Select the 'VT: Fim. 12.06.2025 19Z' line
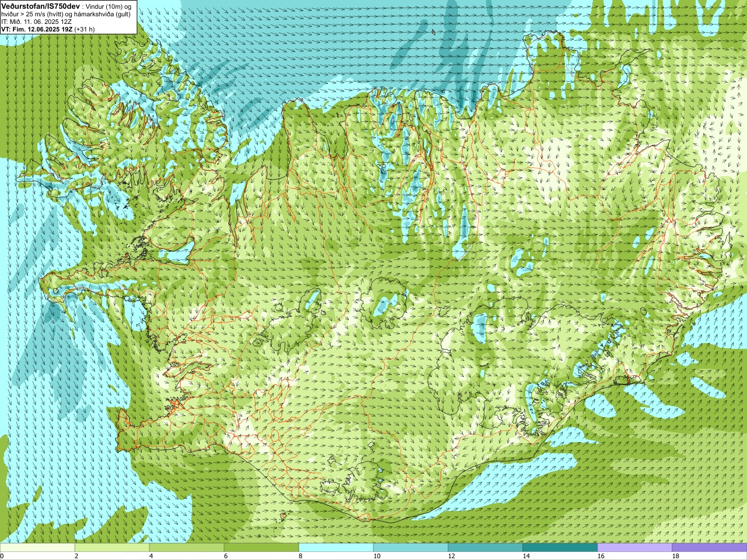 point(37,29)
